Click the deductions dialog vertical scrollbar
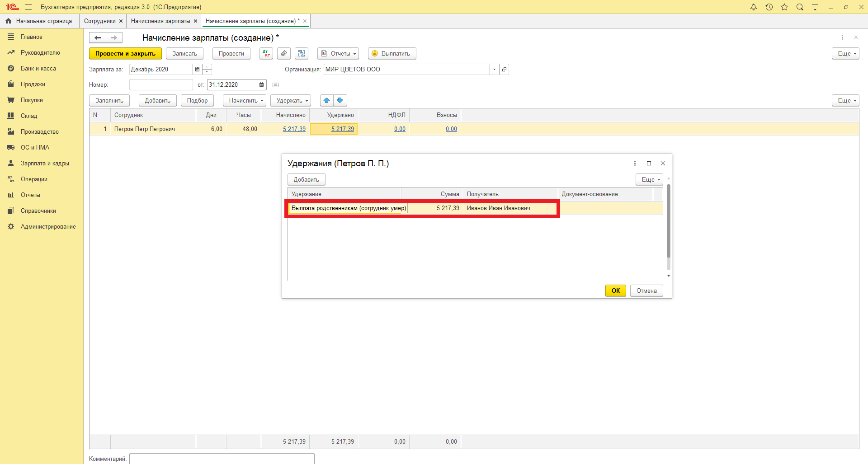868x464 pixels. (x=668, y=227)
